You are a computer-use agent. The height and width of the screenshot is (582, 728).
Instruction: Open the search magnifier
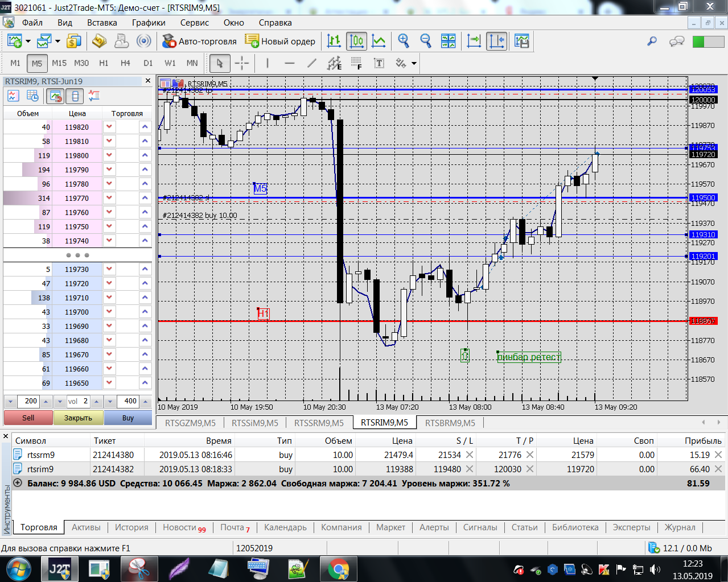click(652, 41)
